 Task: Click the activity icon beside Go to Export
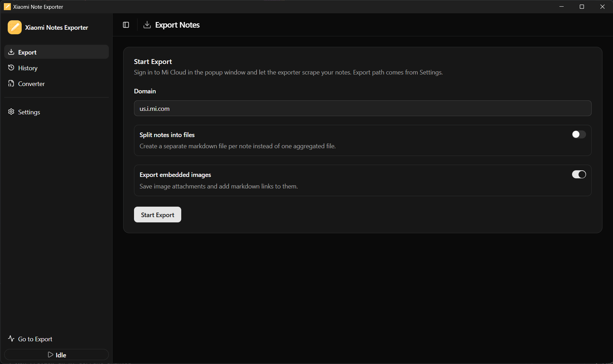click(11, 339)
